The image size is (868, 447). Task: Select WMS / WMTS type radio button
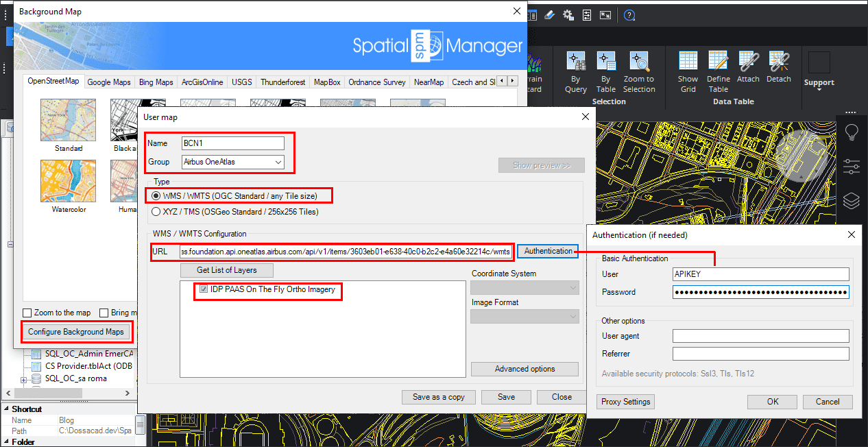click(x=156, y=196)
